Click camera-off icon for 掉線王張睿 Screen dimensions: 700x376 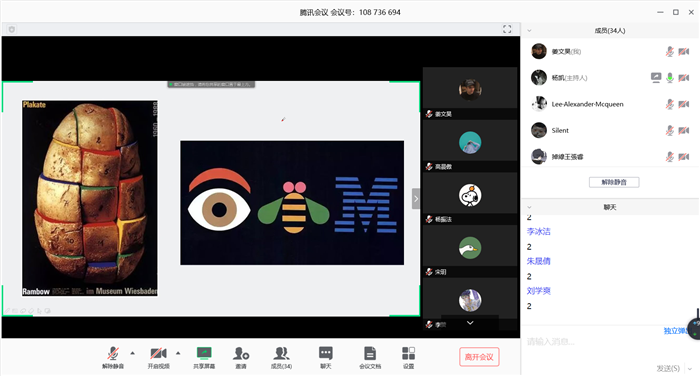pyautogui.click(x=683, y=157)
